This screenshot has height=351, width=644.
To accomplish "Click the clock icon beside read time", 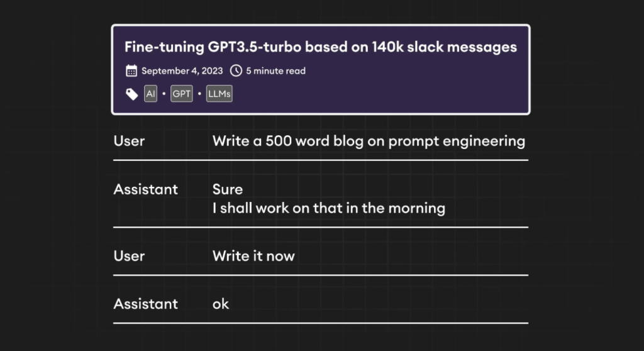I will (x=236, y=70).
